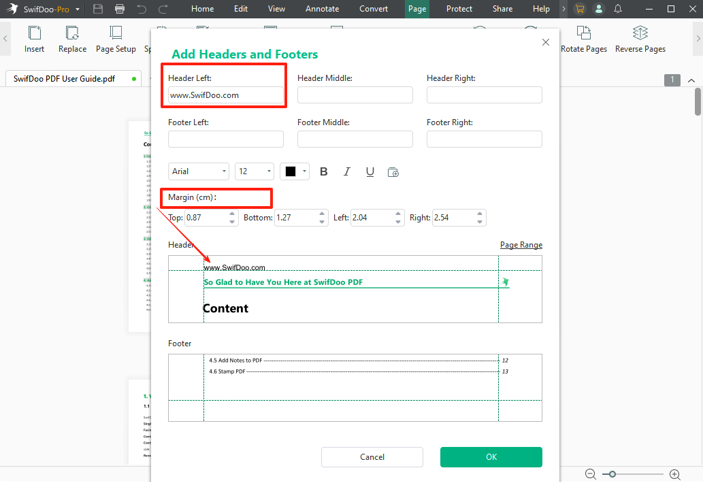Open Page Setup tool
The image size is (703, 482).
[116, 39]
